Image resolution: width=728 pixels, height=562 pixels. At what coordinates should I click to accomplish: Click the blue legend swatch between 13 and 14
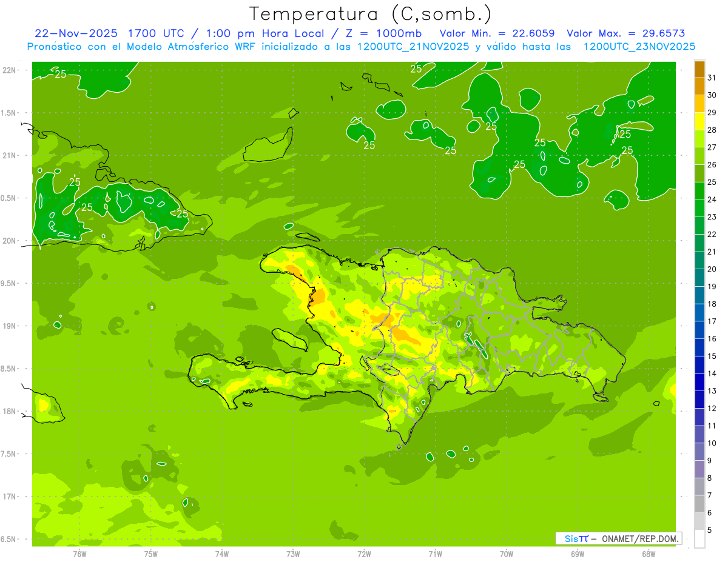(x=699, y=383)
